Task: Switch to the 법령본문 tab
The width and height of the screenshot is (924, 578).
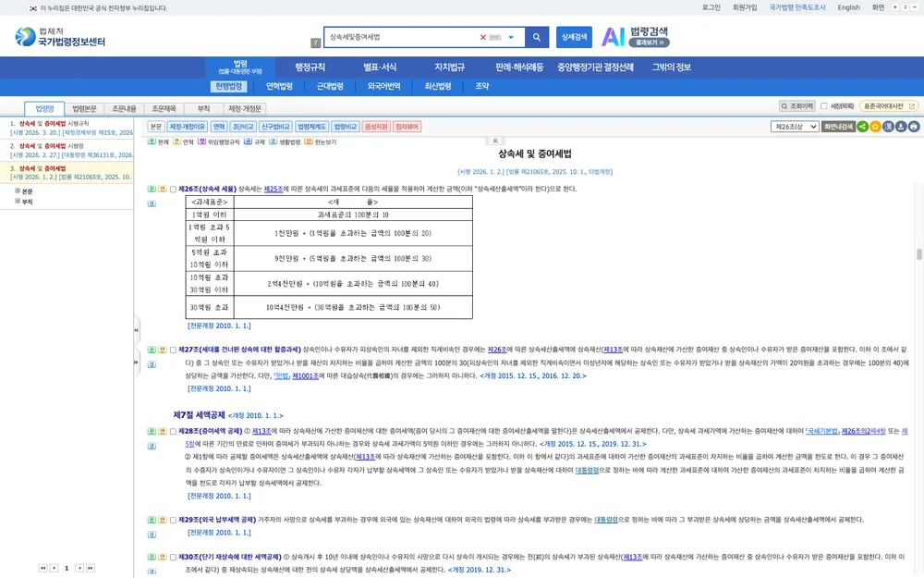Action: (84, 108)
